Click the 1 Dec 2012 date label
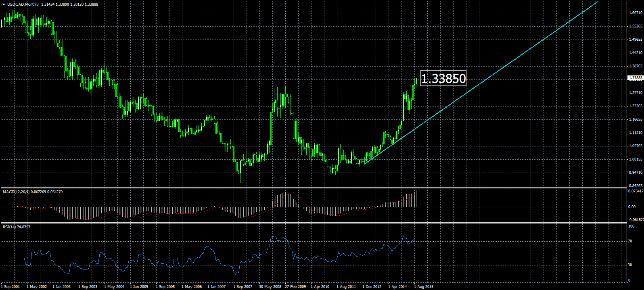Screen dimensions: 644x290 pos(372,287)
